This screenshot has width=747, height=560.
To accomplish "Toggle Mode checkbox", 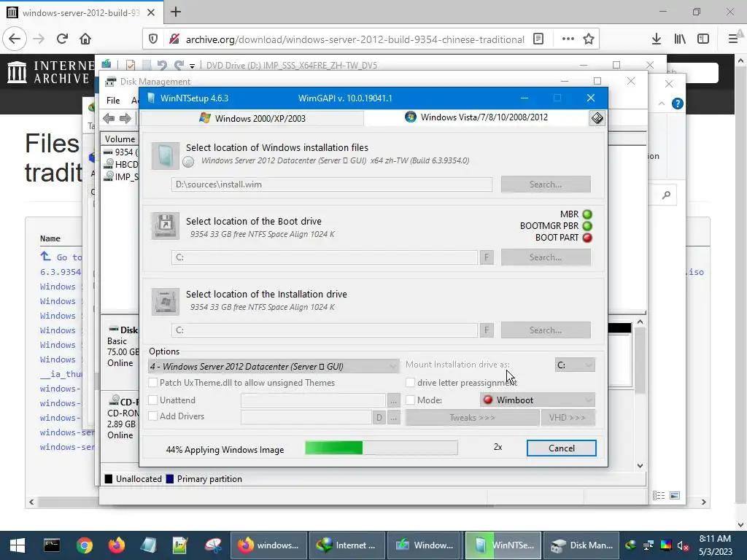I will tap(410, 400).
